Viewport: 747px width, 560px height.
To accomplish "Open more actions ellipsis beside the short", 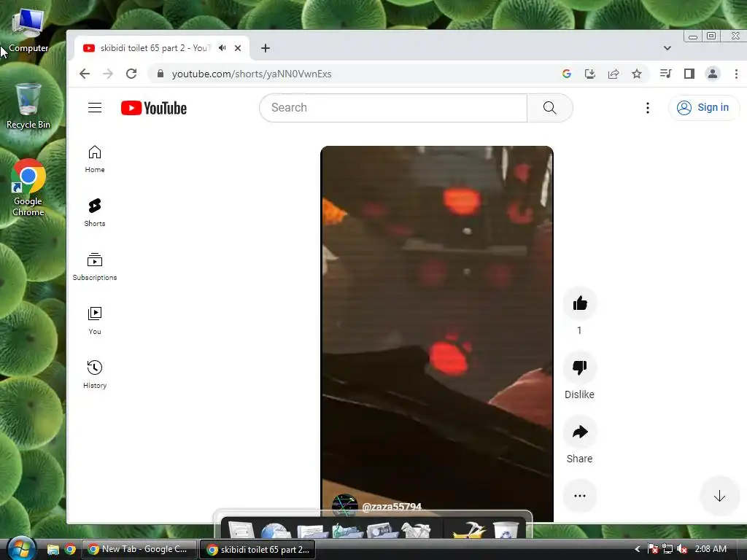I will click(x=580, y=496).
